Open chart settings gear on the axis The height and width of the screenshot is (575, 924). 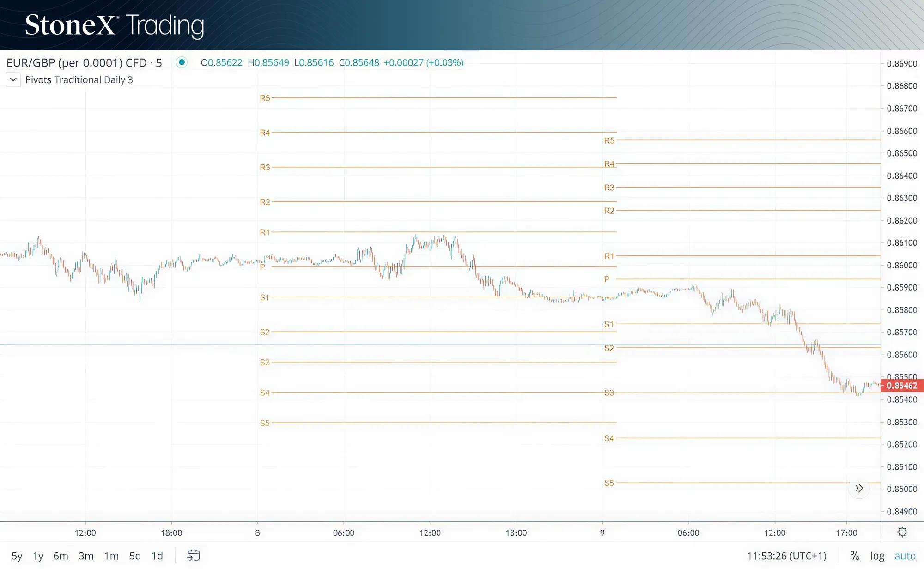click(902, 532)
